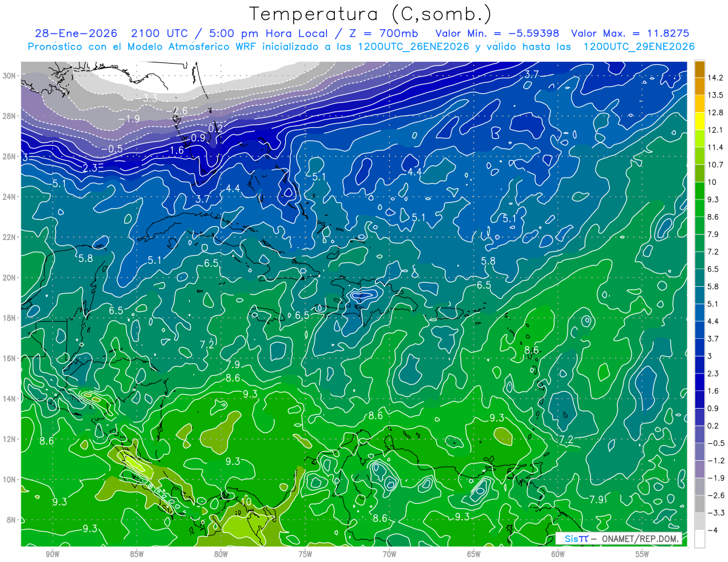Click the '3' label on the color scale
Viewport: 728px width, 562px height.
pos(710,356)
